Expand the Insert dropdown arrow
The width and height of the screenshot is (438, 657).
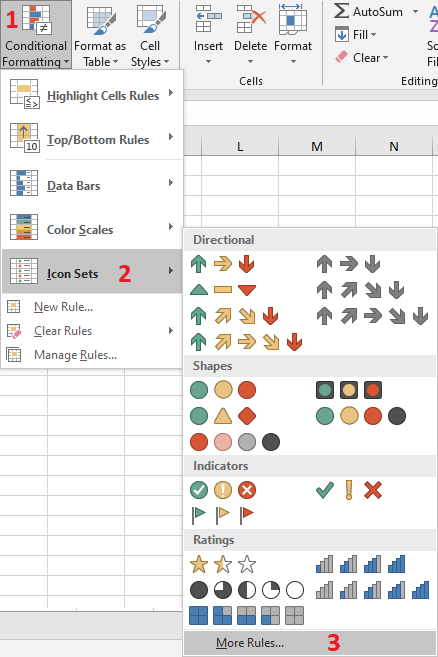point(208,61)
